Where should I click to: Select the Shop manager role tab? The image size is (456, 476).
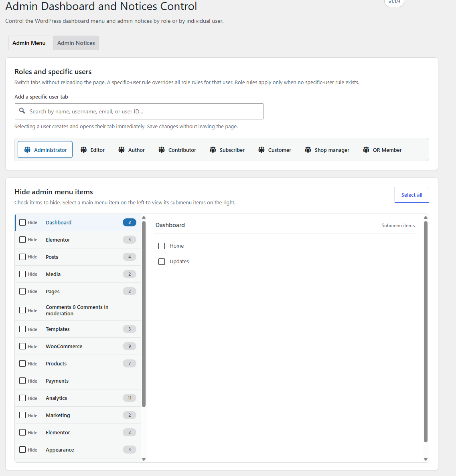coord(327,150)
